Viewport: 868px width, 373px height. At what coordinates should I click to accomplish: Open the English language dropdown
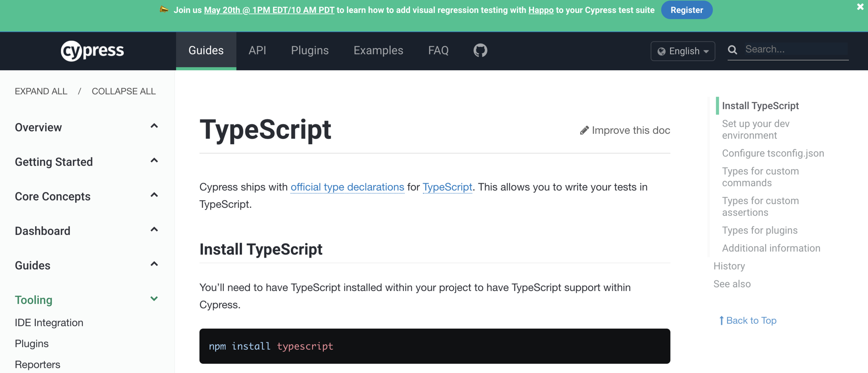tap(683, 51)
